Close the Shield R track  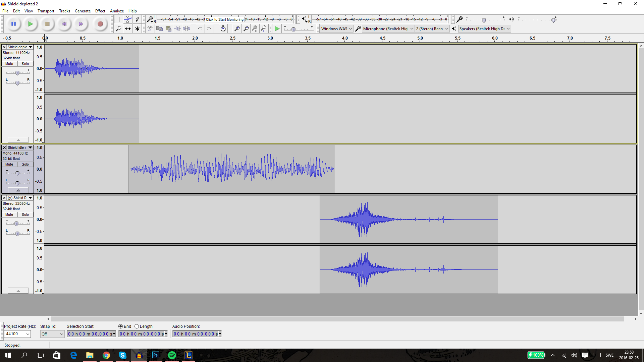coord(4,198)
